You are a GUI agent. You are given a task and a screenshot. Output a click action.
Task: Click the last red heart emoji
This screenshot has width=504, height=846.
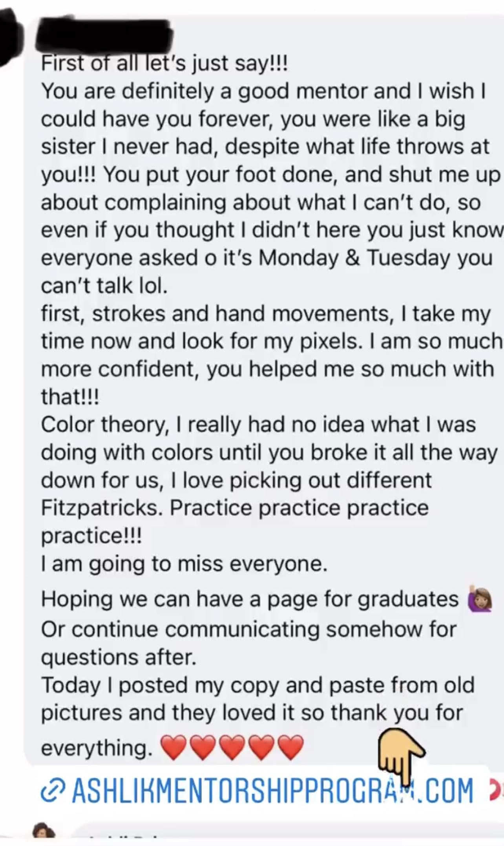point(291,747)
